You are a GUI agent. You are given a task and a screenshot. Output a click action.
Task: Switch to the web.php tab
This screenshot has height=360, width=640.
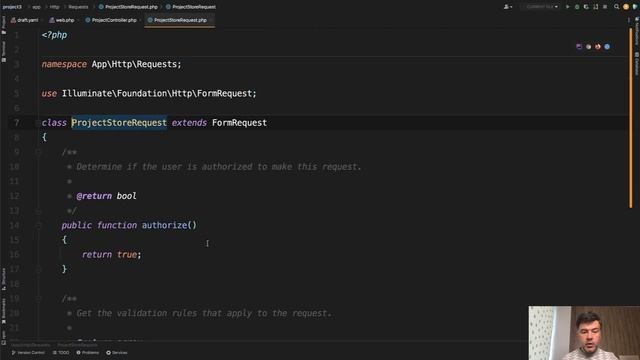[x=62, y=20]
